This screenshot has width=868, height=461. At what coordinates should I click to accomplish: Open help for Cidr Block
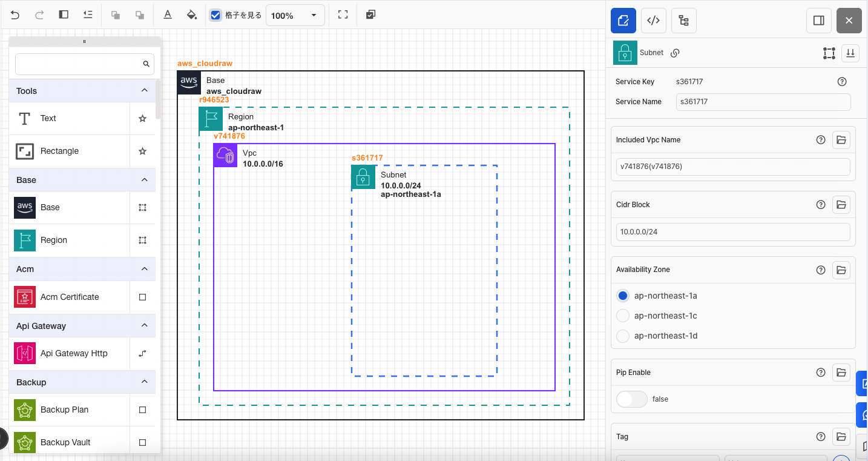[821, 205]
